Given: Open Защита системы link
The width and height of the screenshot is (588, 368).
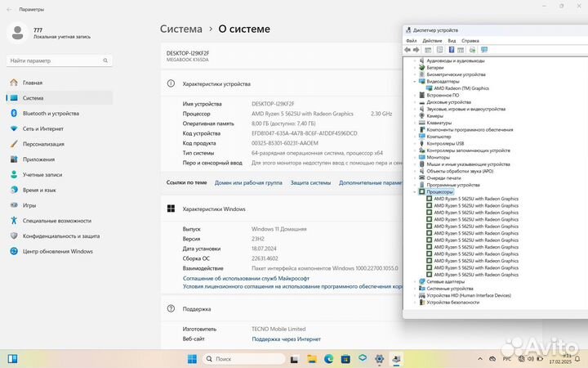Looking at the screenshot, I should pyautogui.click(x=310, y=183).
